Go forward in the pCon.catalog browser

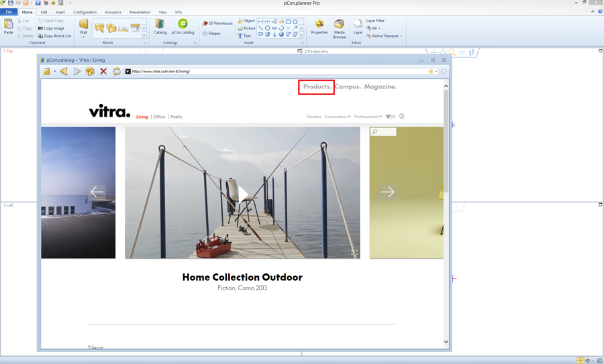pyautogui.click(x=77, y=71)
